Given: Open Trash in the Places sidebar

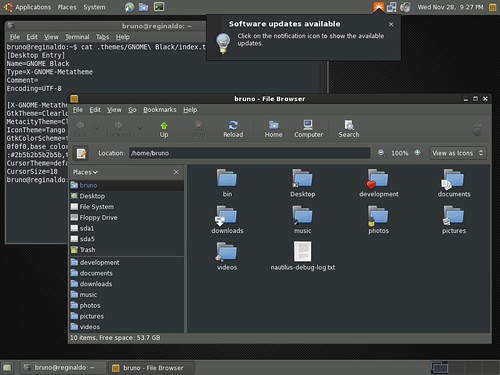Looking at the screenshot, I should [x=127, y=249].
